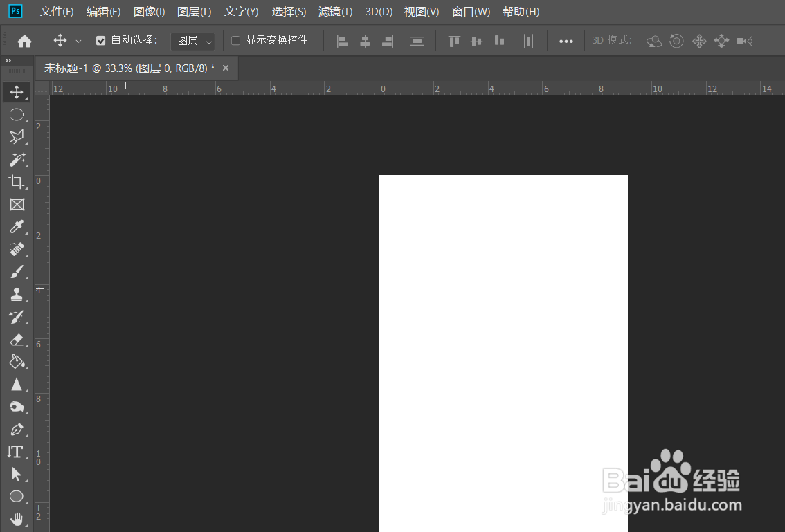Align top edges of layers
This screenshot has width=785, height=532.
pyautogui.click(x=454, y=41)
